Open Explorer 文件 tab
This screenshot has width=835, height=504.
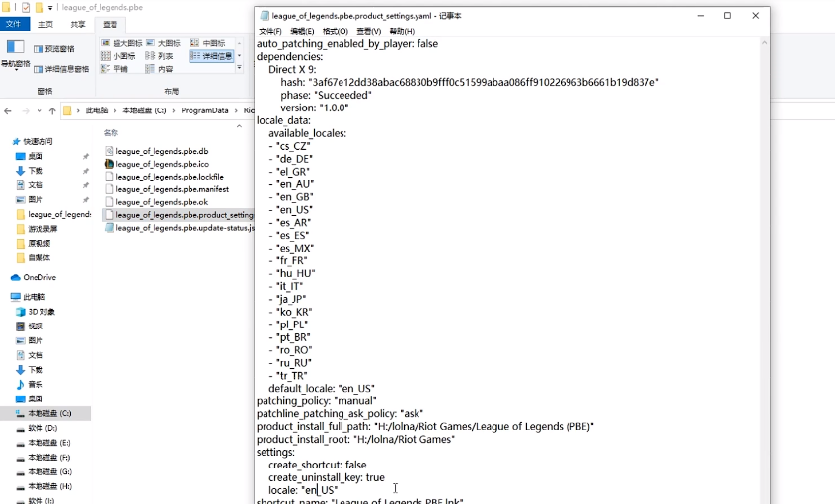(13, 24)
